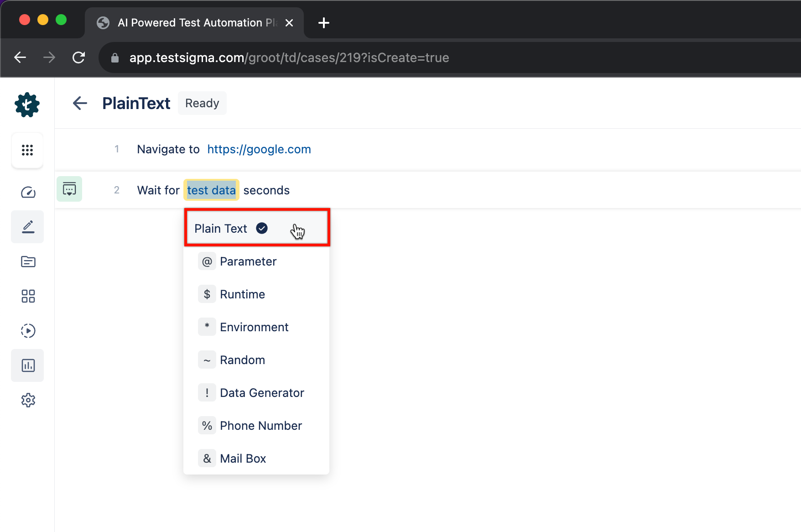This screenshot has height=532, width=801.
Task: Click the browser back button
Action: coord(20,57)
